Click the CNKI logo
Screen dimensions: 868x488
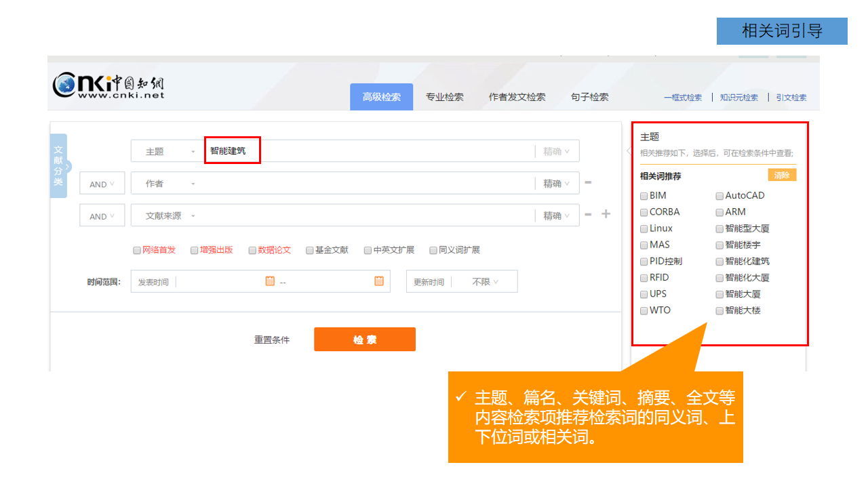108,86
